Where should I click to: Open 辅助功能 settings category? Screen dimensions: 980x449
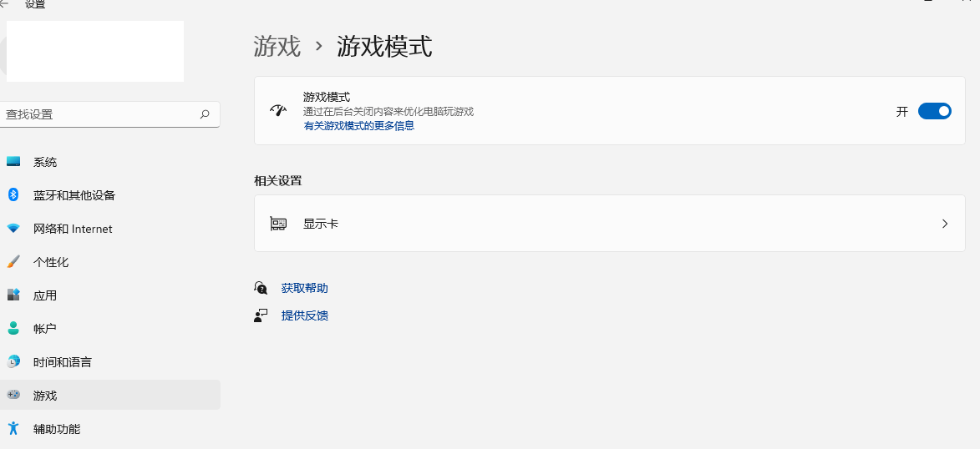(110, 428)
